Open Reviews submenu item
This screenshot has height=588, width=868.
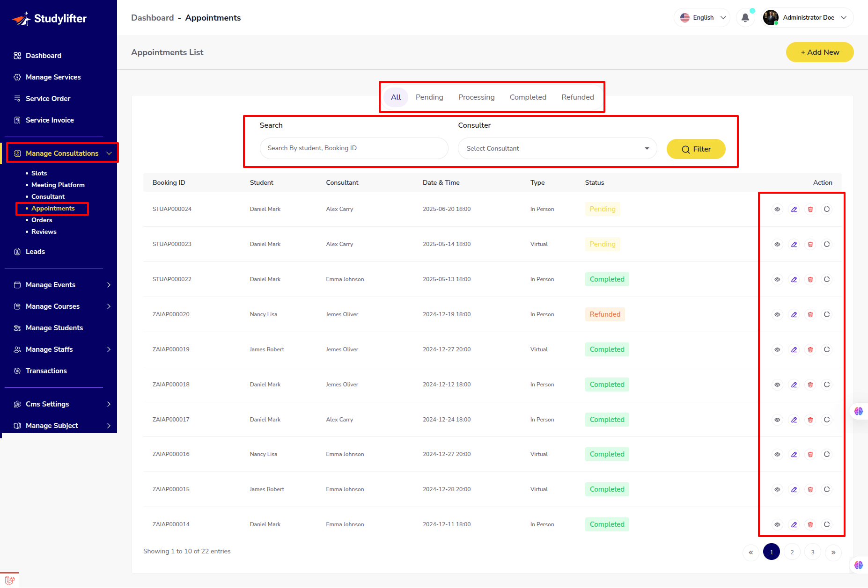(x=44, y=232)
